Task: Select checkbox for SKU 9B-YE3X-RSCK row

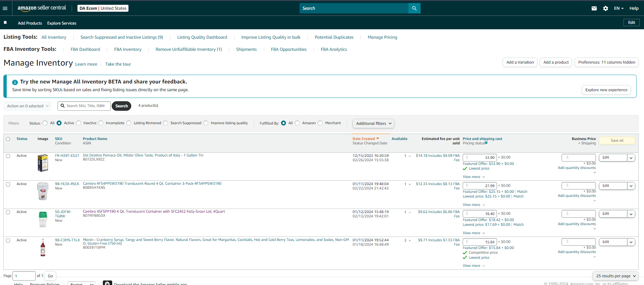Action: tap(8, 184)
